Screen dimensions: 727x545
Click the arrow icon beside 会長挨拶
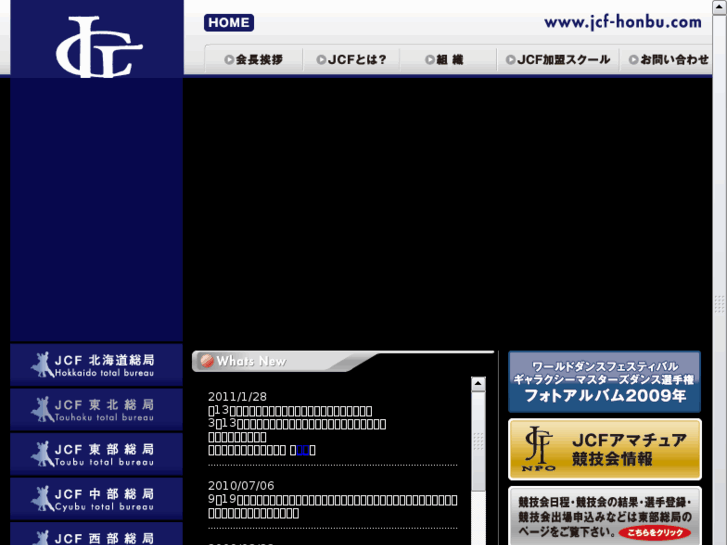pyautogui.click(x=229, y=60)
